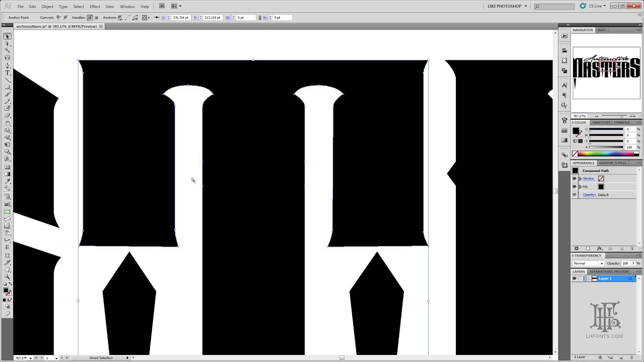Switch to the Selection tool
The width and height of the screenshot is (644, 362).
(7, 36)
